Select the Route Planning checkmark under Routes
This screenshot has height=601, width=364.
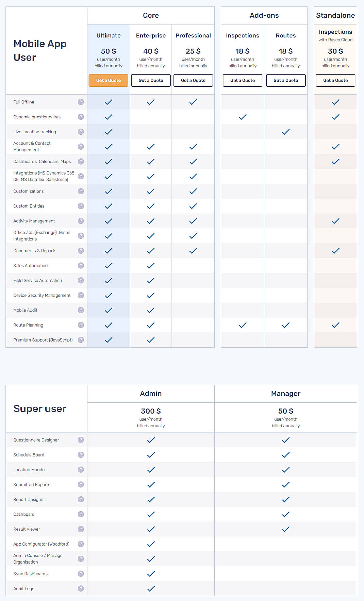point(285,325)
